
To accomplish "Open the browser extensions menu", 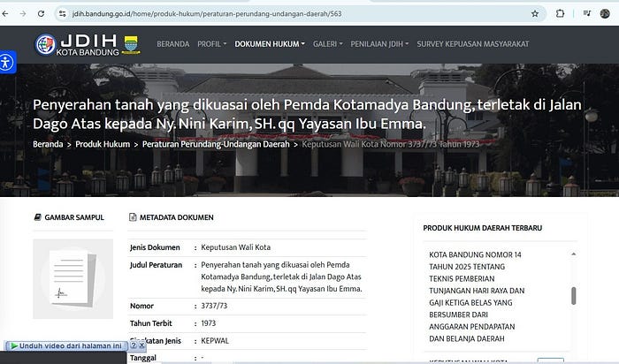I will pyautogui.click(x=560, y=14).
